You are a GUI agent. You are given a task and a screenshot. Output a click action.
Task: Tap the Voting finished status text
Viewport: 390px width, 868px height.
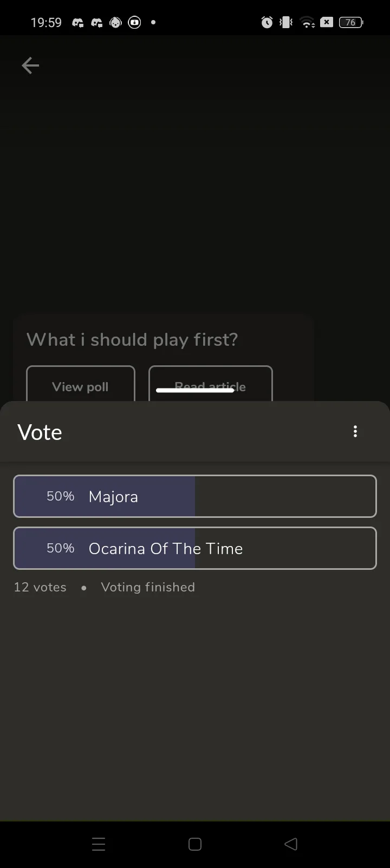click(148, 587)
